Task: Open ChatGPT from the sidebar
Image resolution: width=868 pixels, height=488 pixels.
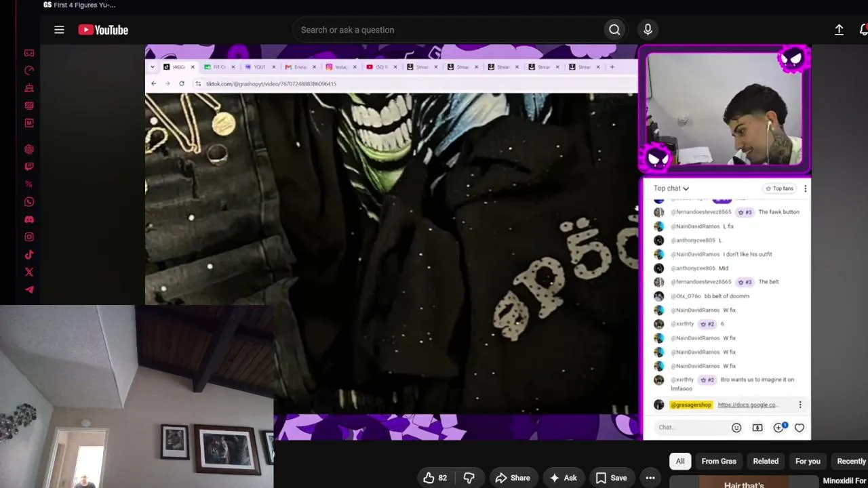Action: (x=29, y=149)
